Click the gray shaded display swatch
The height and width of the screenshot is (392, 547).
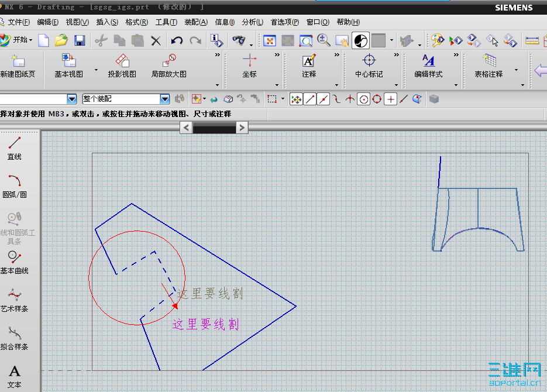(x=379, y=40)
